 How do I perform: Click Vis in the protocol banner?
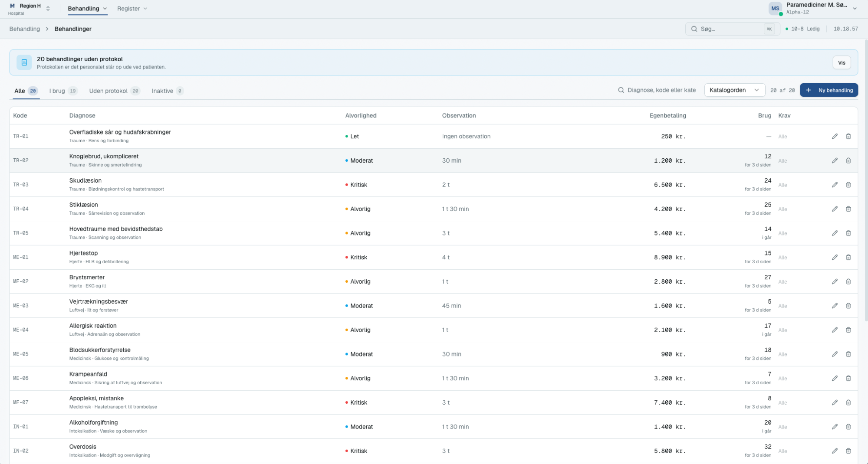coord(842,62)
